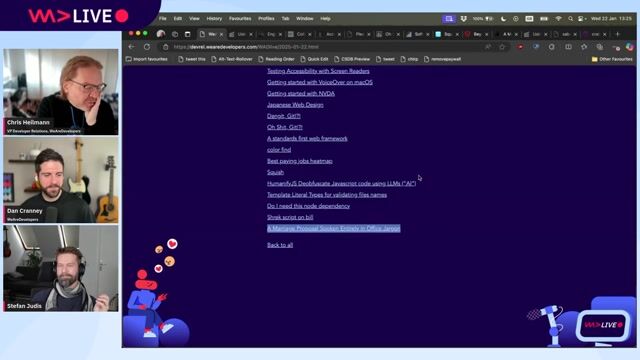This screenshot has width=640, height=360.
Task: Open the Favourites menu
Action: 240,19
